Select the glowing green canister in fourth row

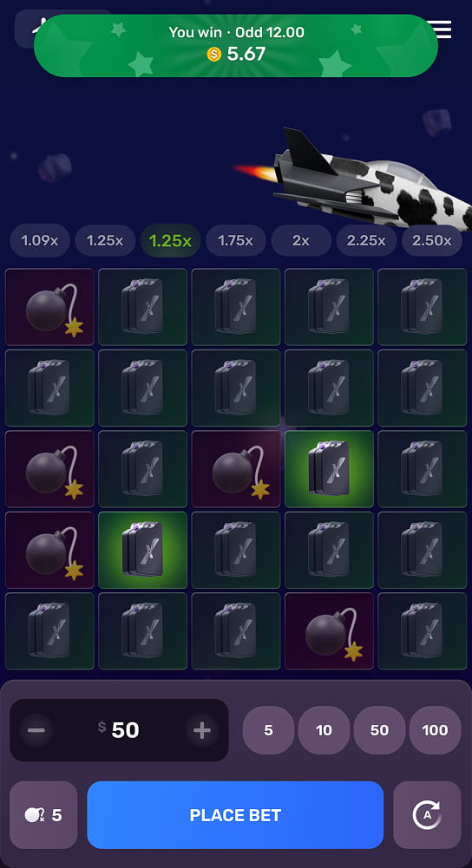click(143, 550)
